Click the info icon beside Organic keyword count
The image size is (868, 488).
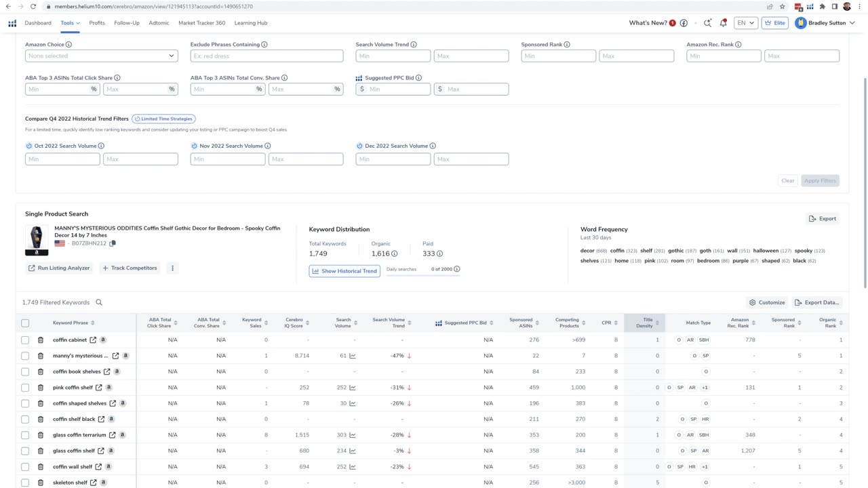[394, 253]
